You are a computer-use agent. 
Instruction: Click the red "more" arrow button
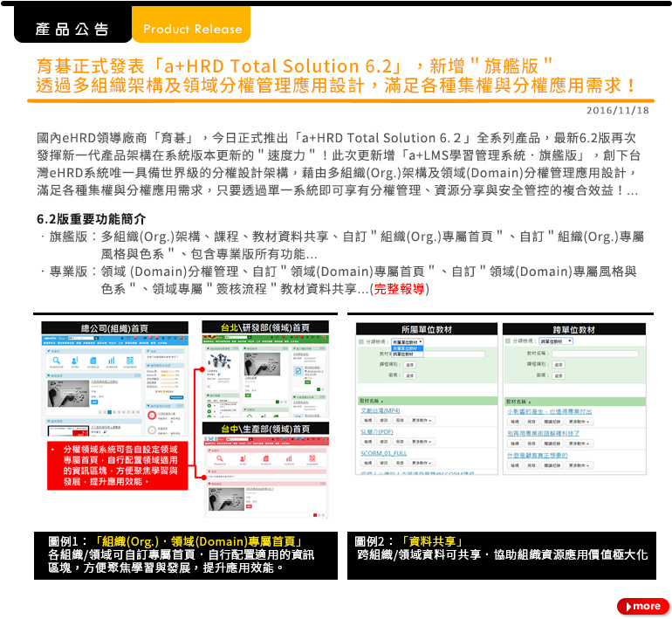pos(642,606)
